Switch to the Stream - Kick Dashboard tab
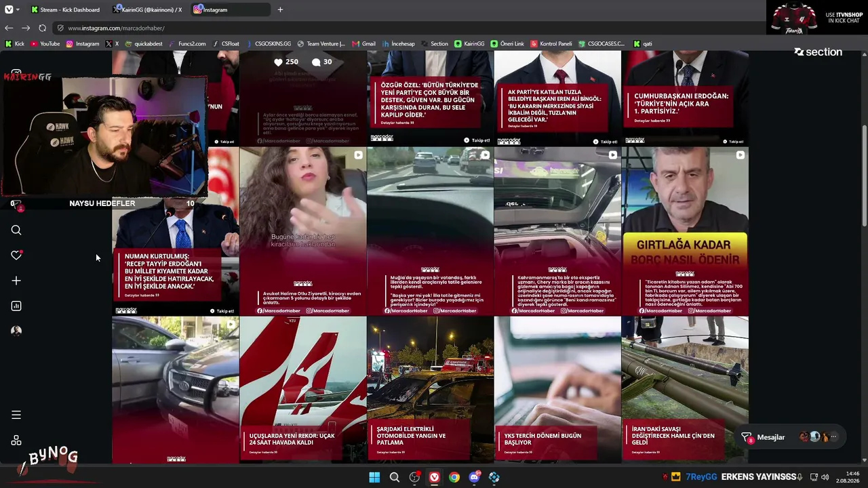 click(65, 9)
